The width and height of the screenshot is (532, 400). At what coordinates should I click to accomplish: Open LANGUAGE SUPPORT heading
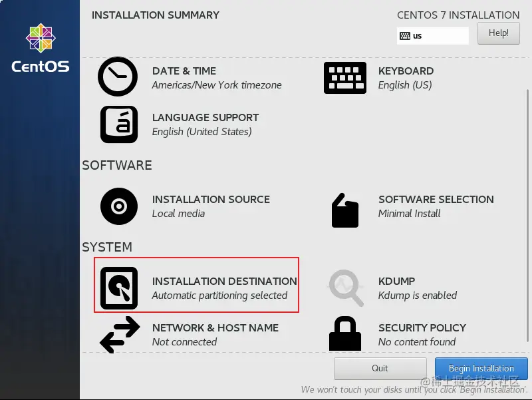click(205, 118)
